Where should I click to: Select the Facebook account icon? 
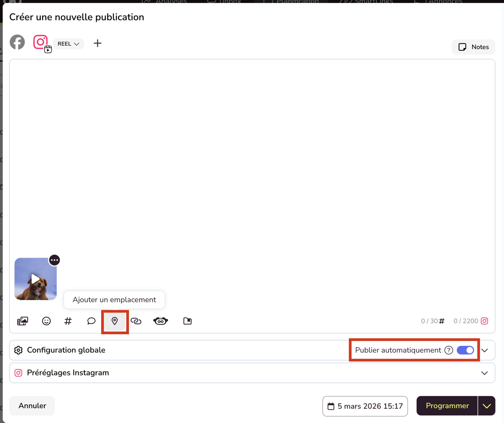click(17, 42)
